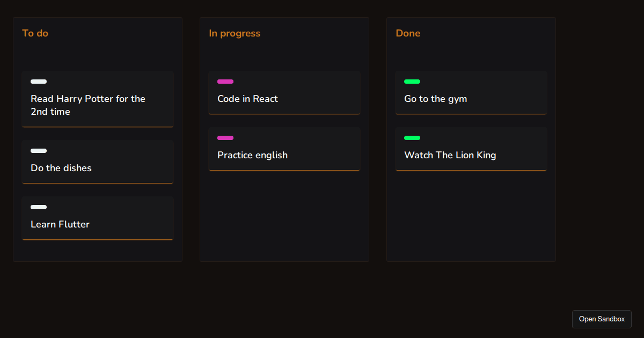Image resolution: width=644 pixels, height=338 pixels.
Task: Open the Open Sandbox button
Action: (x=602, y=319)
